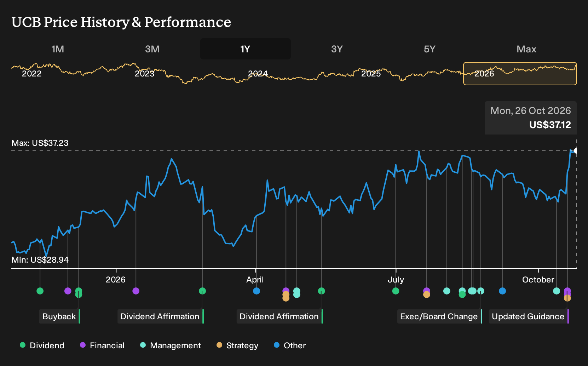This screenshot has width=588, height=366.
Task: Toggle Financial events in the legend
Action: pyautogui.click(x=102, y=345)
